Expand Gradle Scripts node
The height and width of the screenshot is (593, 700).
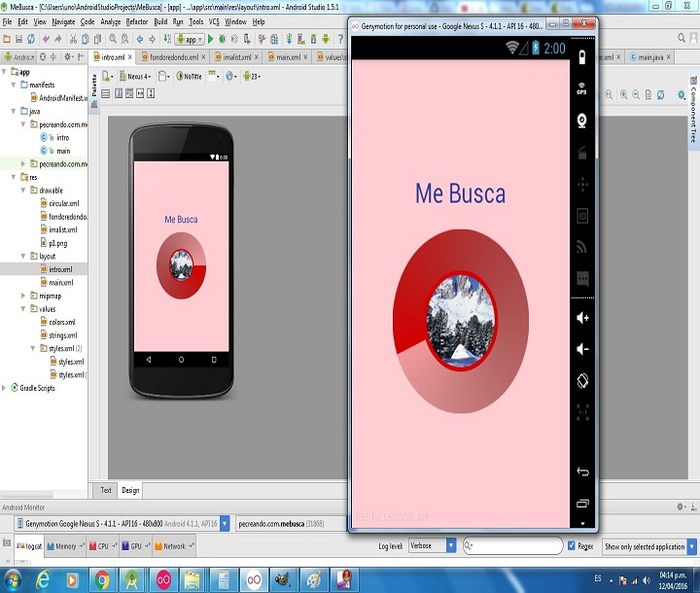click(4, 388)
